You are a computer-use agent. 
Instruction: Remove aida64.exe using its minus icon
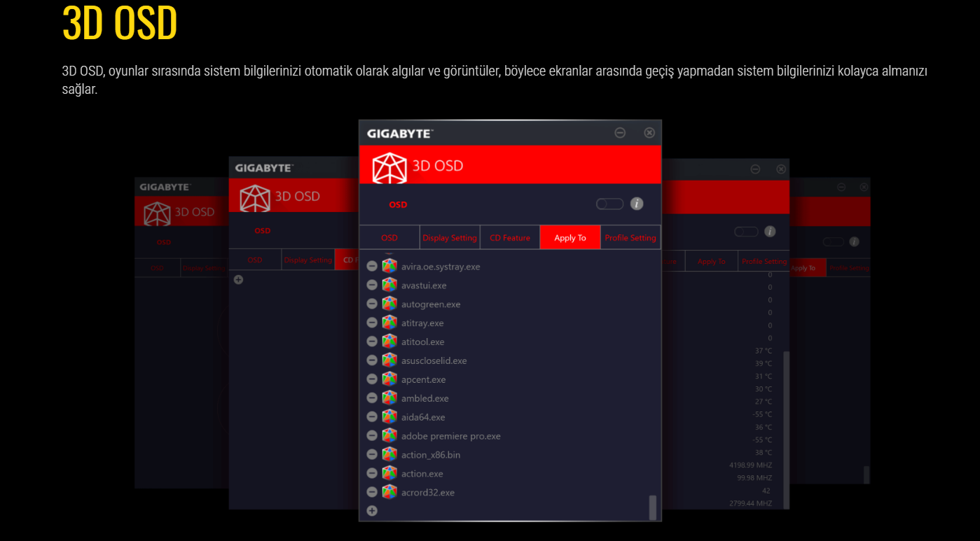[x=372, y=418]
